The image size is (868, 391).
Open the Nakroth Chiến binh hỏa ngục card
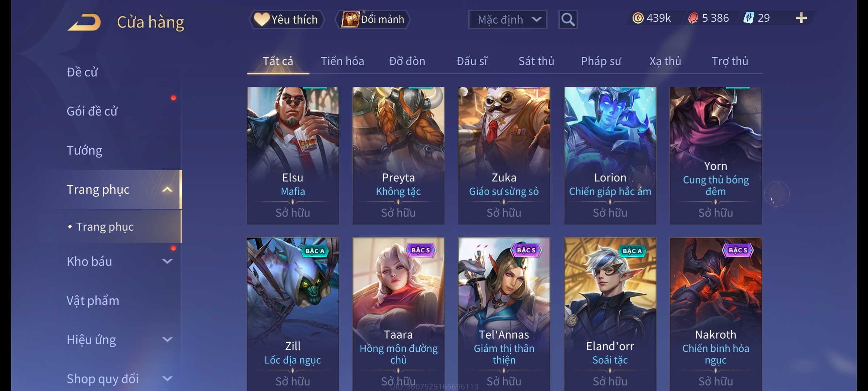point(716,314)
